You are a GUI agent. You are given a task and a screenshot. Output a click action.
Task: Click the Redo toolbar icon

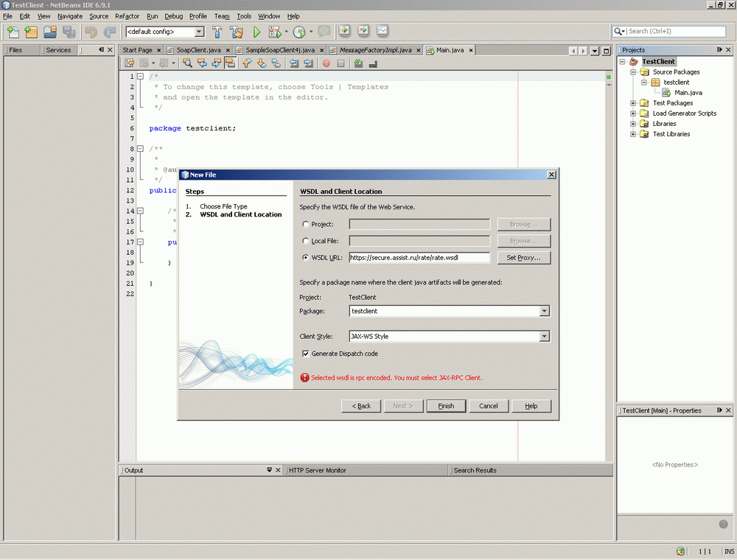[110, 32]
